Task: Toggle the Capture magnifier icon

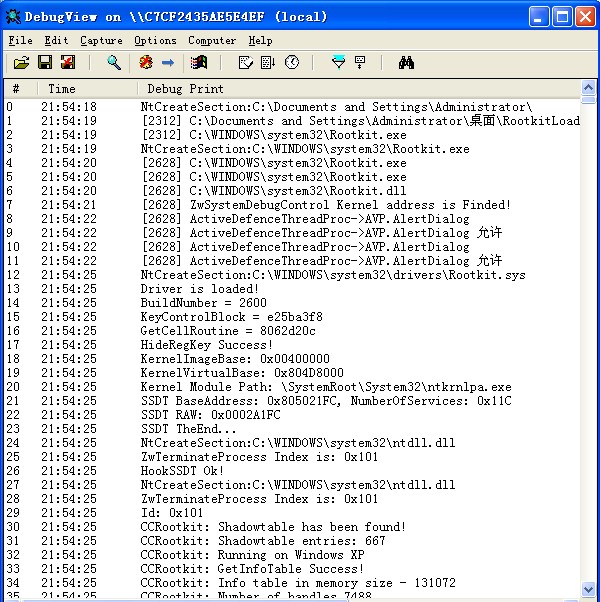Action: (x=114, y=62)
